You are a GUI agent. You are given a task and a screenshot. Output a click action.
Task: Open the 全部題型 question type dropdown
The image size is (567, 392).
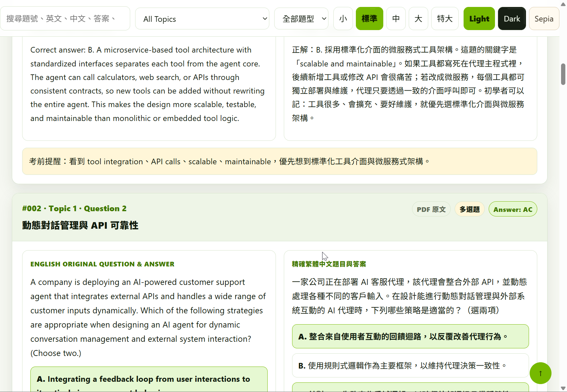(x=301, y=19)
